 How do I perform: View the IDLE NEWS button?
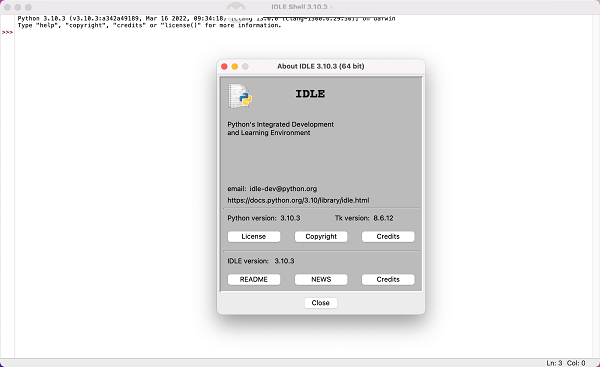321,279
